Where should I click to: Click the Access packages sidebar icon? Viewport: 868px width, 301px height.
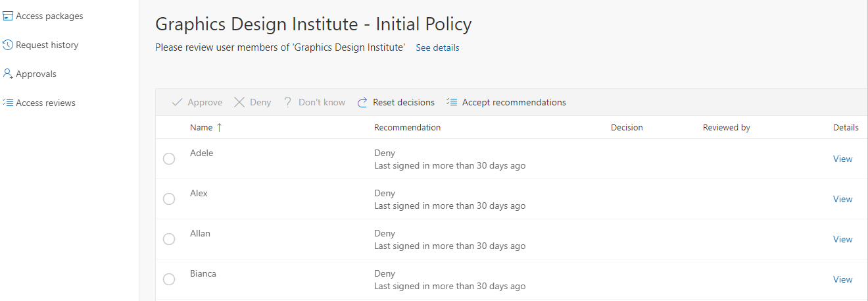pyautogui.click(x=8, y=16)
